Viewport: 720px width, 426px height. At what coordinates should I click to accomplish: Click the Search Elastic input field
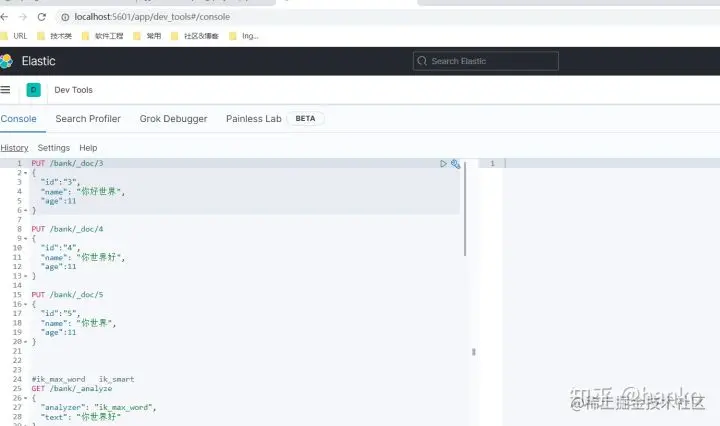tap(486, 61)
